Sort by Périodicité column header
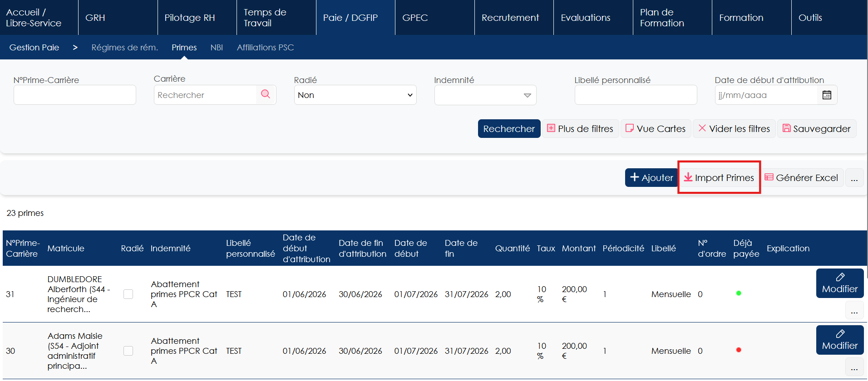The image size is (868, 381). [x=623, y=248]
